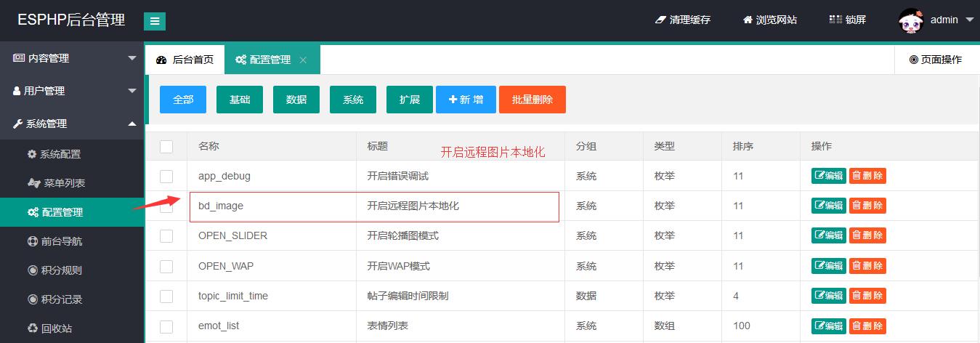The height and width of the screenshot is (343, 980).
Task: Filter configs by 基础 group
Action: [x=240, y=100]
